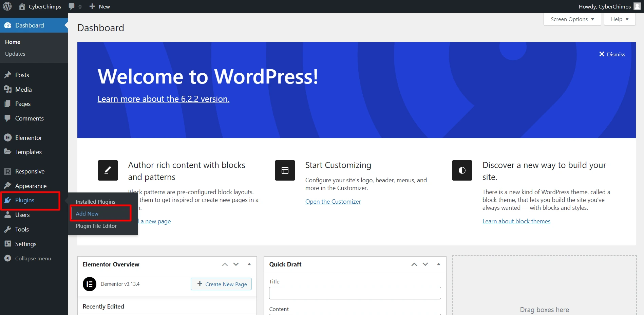Open the Help dropdown tab
644x315 pixels.
620,19
